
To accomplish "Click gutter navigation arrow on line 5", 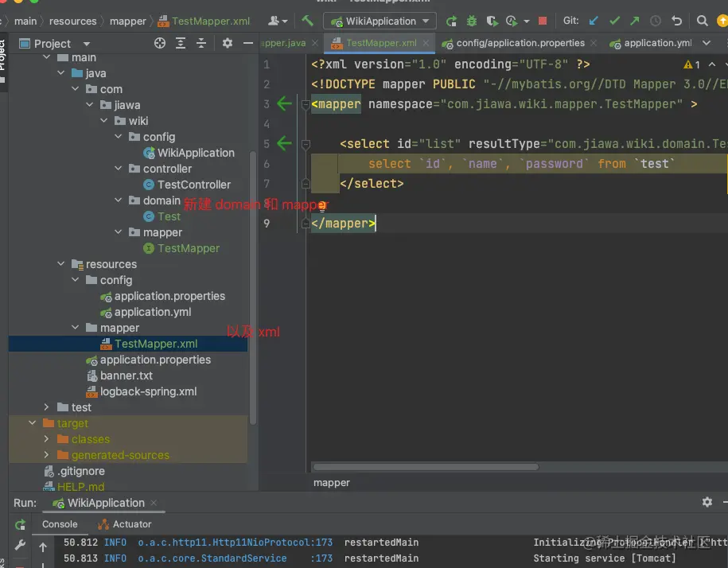I will click(284, 143).
